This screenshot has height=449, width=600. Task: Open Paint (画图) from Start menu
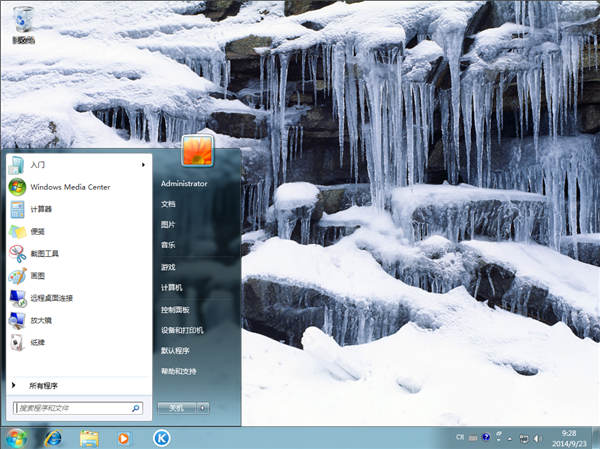tap(36, 275)
